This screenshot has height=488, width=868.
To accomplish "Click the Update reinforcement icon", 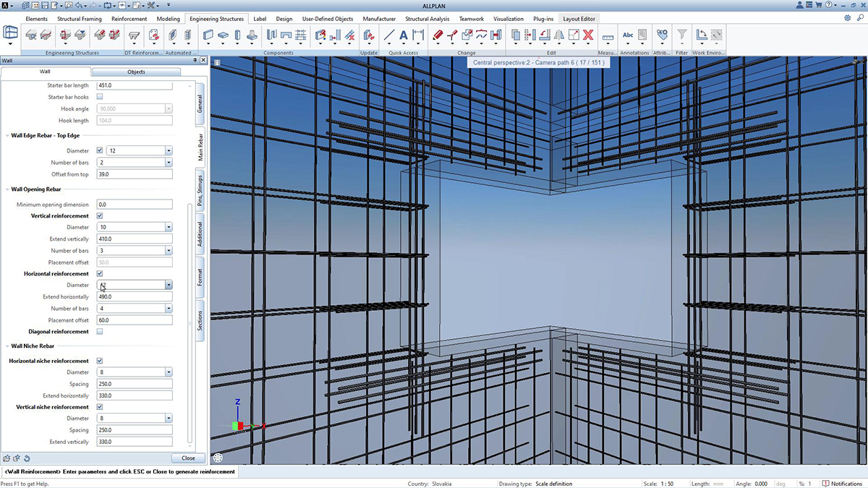I will click(369, 35).
